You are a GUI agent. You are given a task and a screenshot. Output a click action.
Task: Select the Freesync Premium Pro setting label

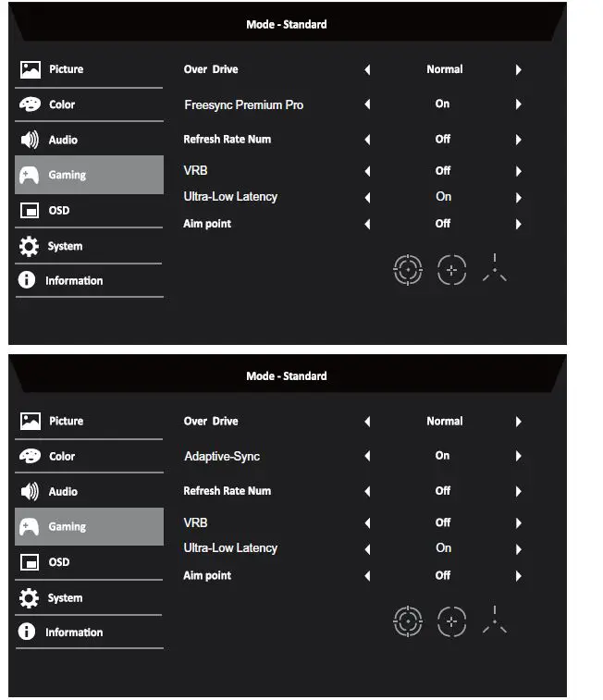tap(243, 105)
